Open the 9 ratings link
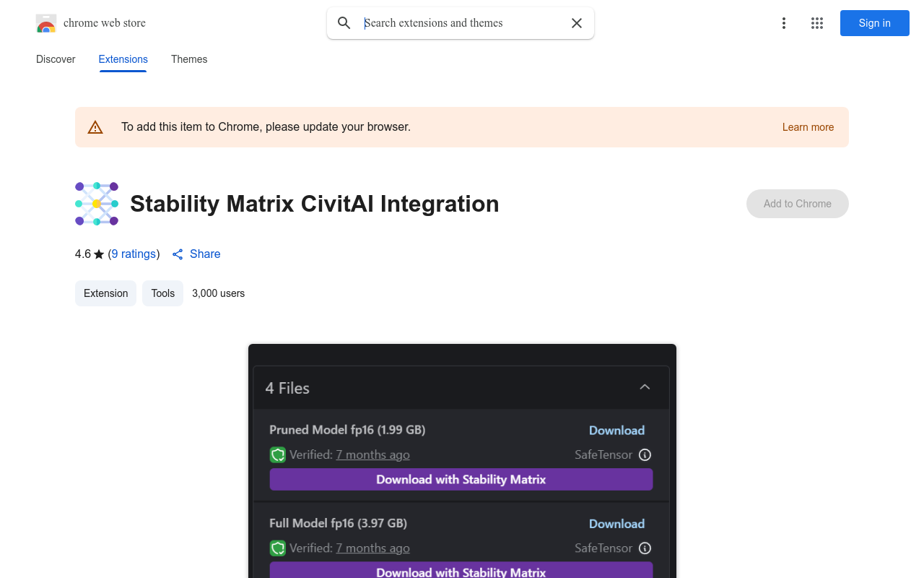This screenshot has width=924, height=578. click(x=134, y=254)
